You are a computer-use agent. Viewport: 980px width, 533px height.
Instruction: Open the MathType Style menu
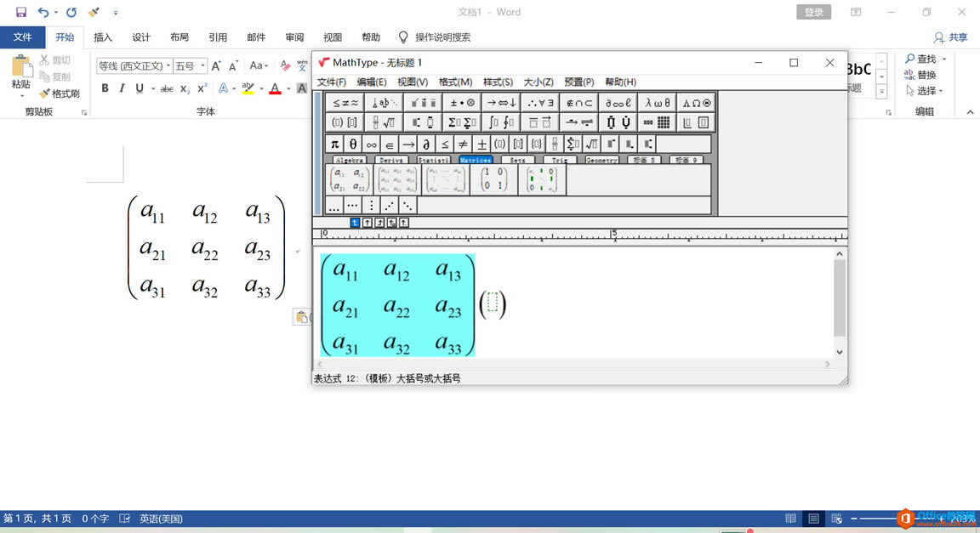(x=498, y=82)
